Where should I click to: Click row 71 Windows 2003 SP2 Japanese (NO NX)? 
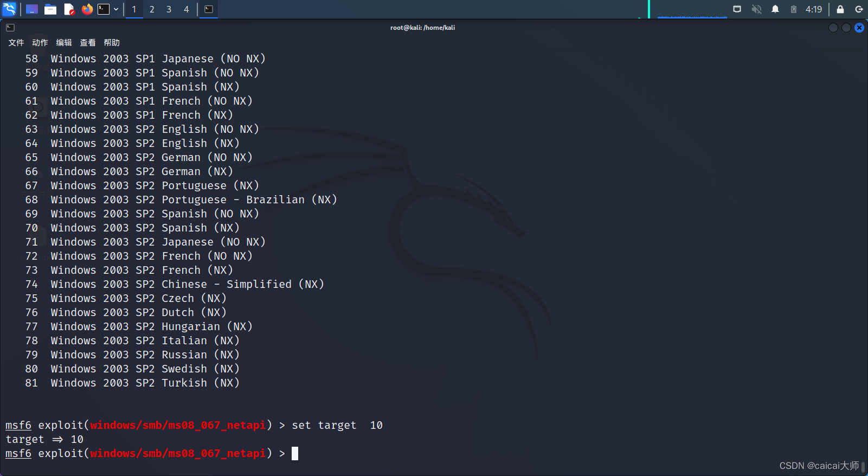pyautogui.click(x=145, y=242)
